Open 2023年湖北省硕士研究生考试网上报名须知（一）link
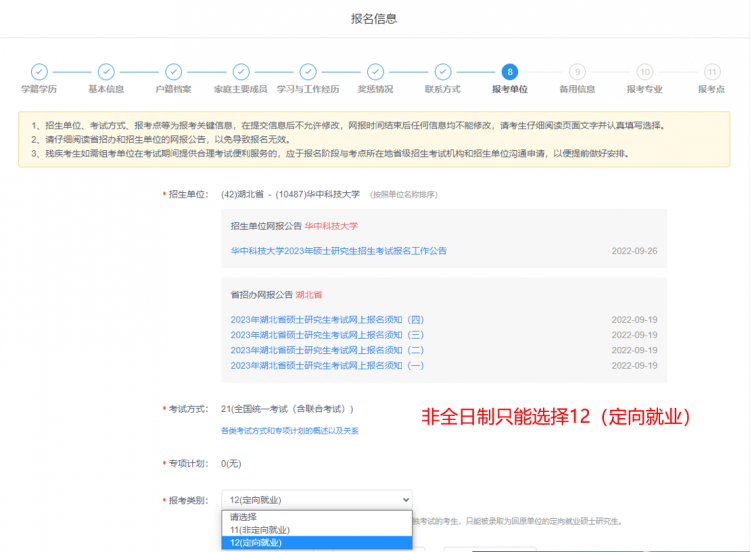Image resolution: width=750 pixels, height=552 pixels. [x=327, y=365]
